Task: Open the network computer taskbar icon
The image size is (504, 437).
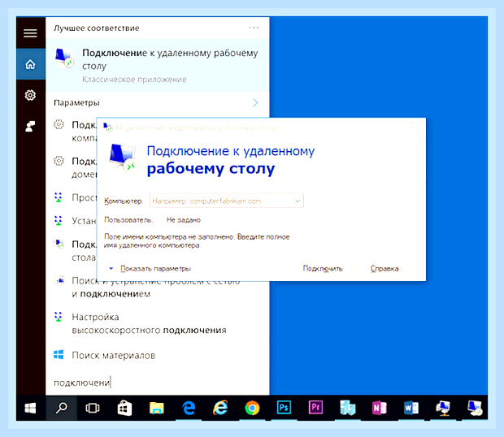Action: click(x=443, y=408)
